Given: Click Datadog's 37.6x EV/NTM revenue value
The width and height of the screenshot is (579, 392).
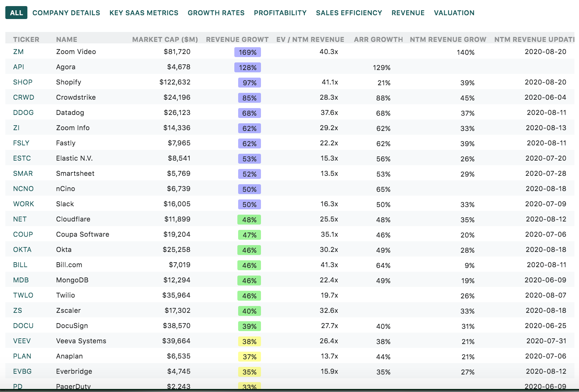Looking at the screenshot, I should pyautogui.click(x=329, y=113).
